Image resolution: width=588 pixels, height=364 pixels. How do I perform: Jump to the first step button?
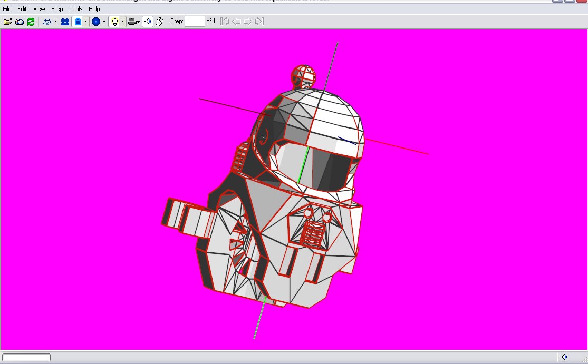point(225,22)
